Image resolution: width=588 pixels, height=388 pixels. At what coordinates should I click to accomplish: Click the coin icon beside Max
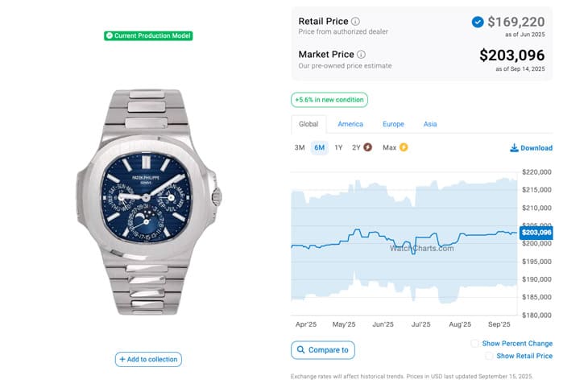(404, 147)
